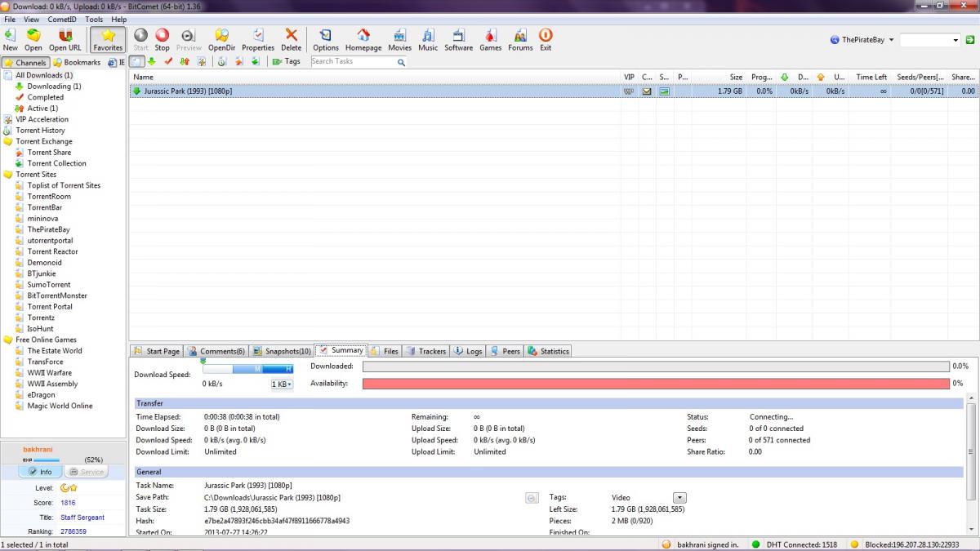Switch to the IE sidebar tab
Screen dimensions: 980x551
(117, 62)
